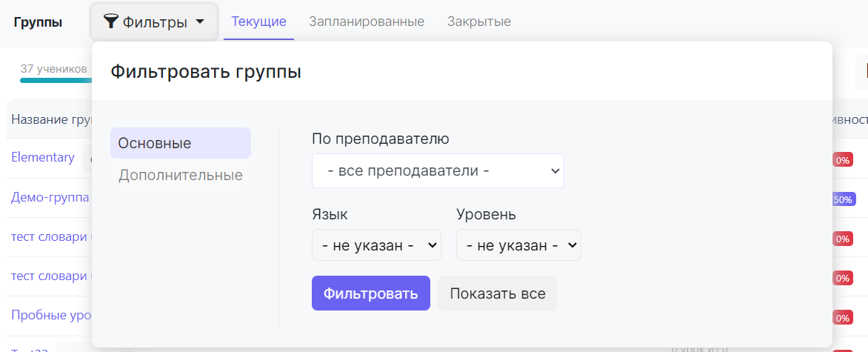Click the 37 учеников progress bar
The image size is (868, 352).
(56, 80)
